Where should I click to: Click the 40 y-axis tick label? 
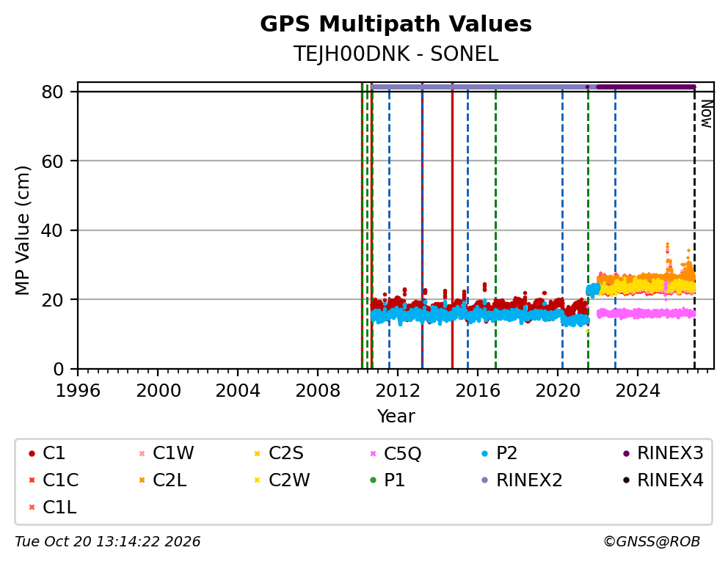coord(52,230)
